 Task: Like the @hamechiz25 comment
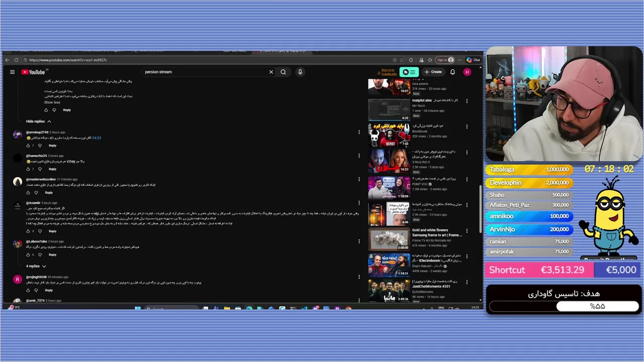tap(28, 169)
